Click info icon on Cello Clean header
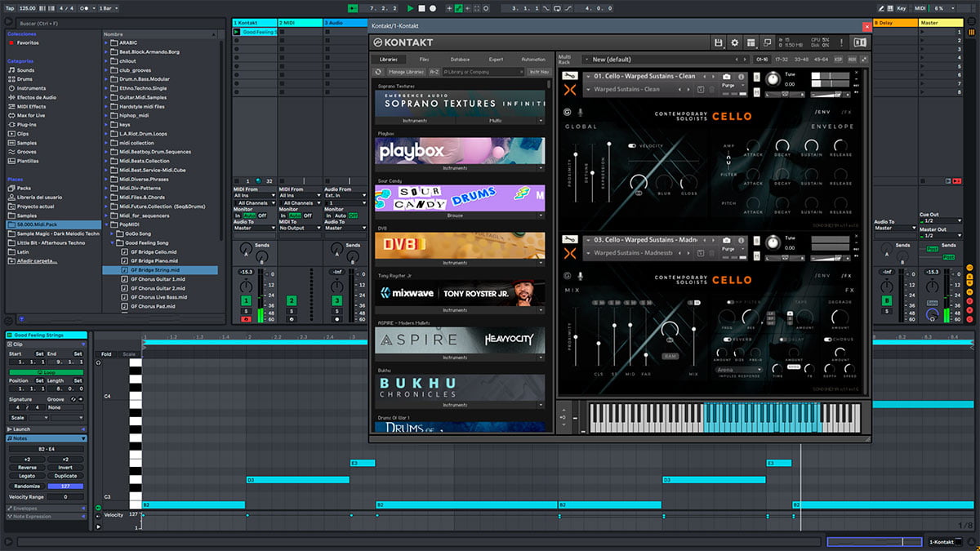This screenshot has width=980, height=551. [x=742, y=76]
